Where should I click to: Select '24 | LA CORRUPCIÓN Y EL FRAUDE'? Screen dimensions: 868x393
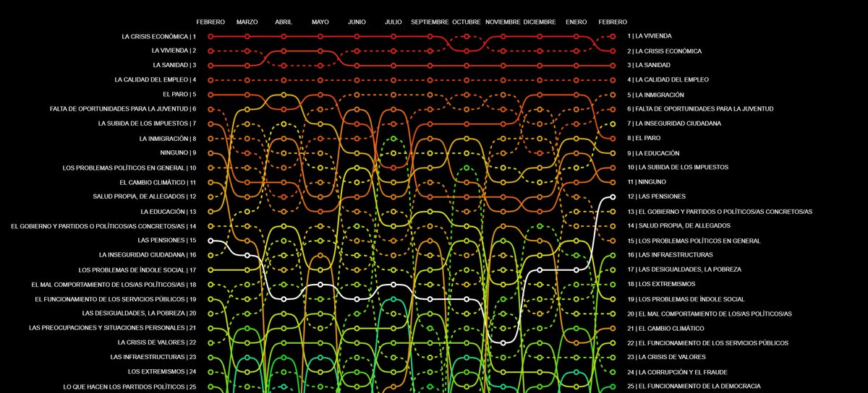[x=677, y=371]
